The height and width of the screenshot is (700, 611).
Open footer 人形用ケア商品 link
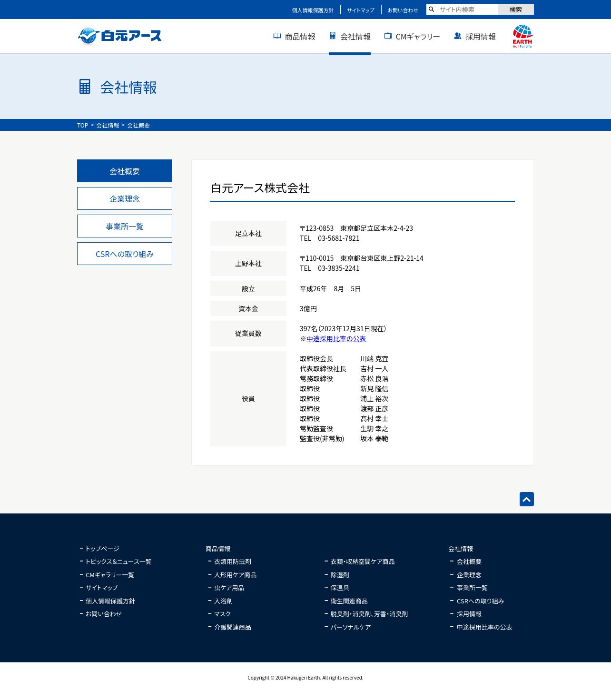(235, 575)
